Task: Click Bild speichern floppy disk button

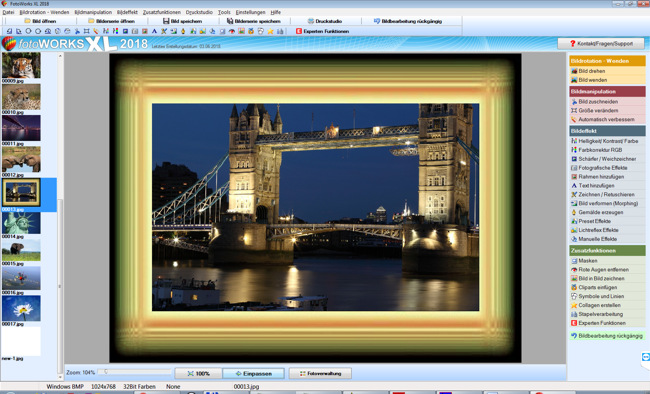Action: pos(183,21)
